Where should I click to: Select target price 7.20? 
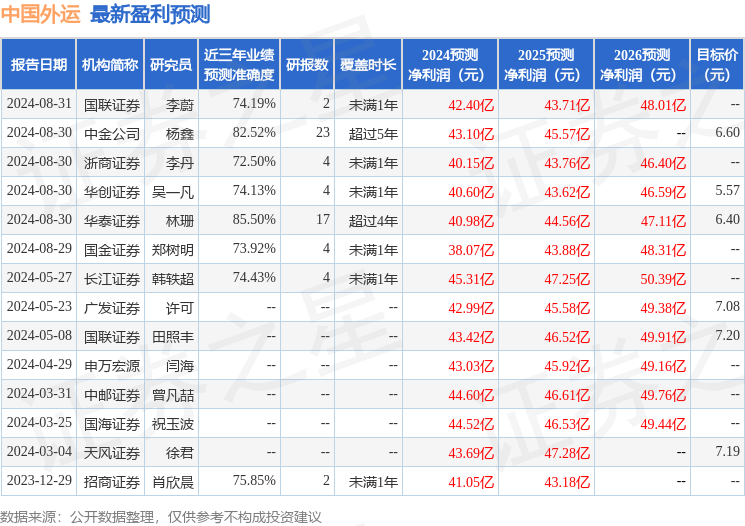coord(727,335)
